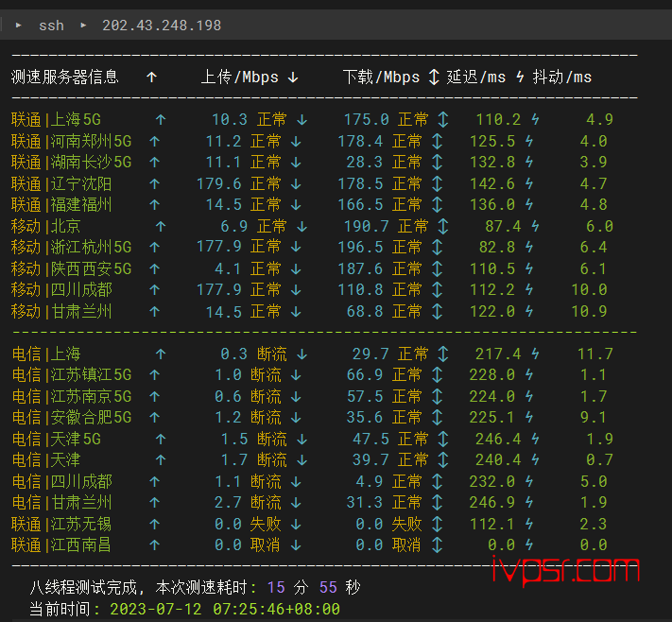Click jitter value 10.9 in 移动 甘肃兰州 row

(589, 311)
